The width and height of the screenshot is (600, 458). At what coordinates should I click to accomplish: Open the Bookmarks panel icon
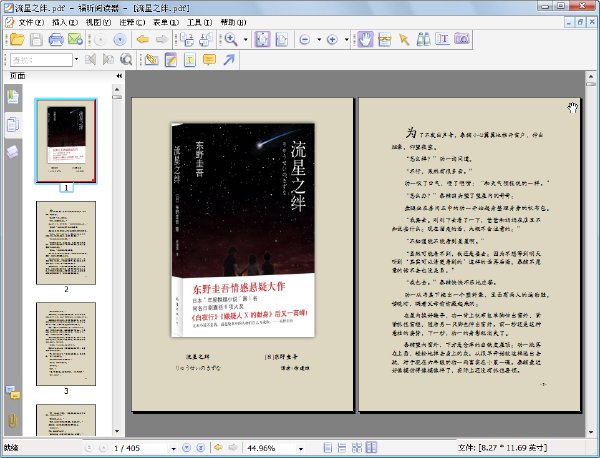(x=13, y=96)
